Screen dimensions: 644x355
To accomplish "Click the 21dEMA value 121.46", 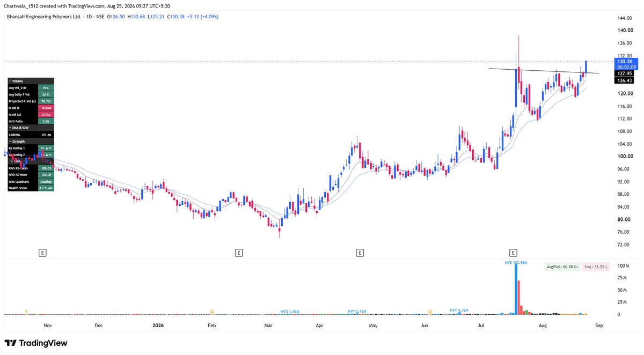I will click(x=46, y=135).
